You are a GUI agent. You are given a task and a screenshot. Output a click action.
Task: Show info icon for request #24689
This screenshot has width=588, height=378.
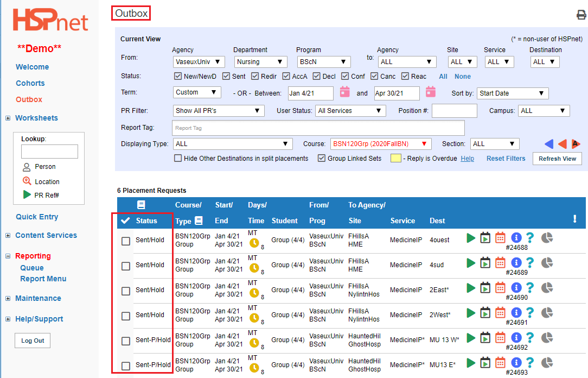pos(516,263)
